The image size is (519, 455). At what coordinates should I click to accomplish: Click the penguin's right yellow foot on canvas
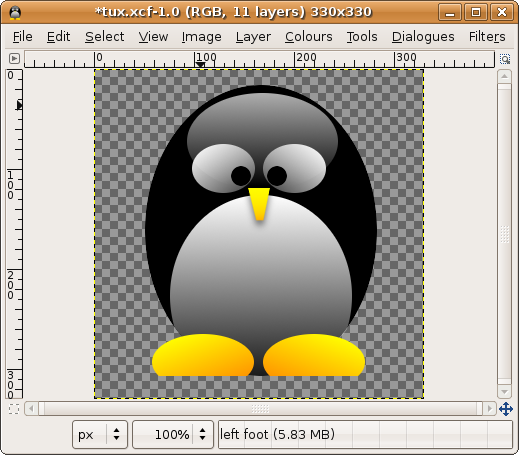click(314, 355)
